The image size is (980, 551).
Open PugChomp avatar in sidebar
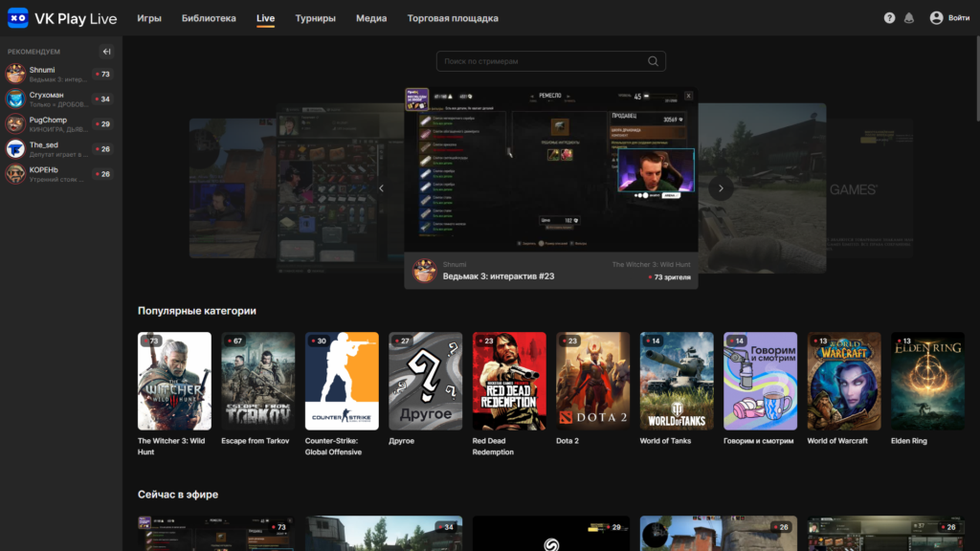[15, 123]
